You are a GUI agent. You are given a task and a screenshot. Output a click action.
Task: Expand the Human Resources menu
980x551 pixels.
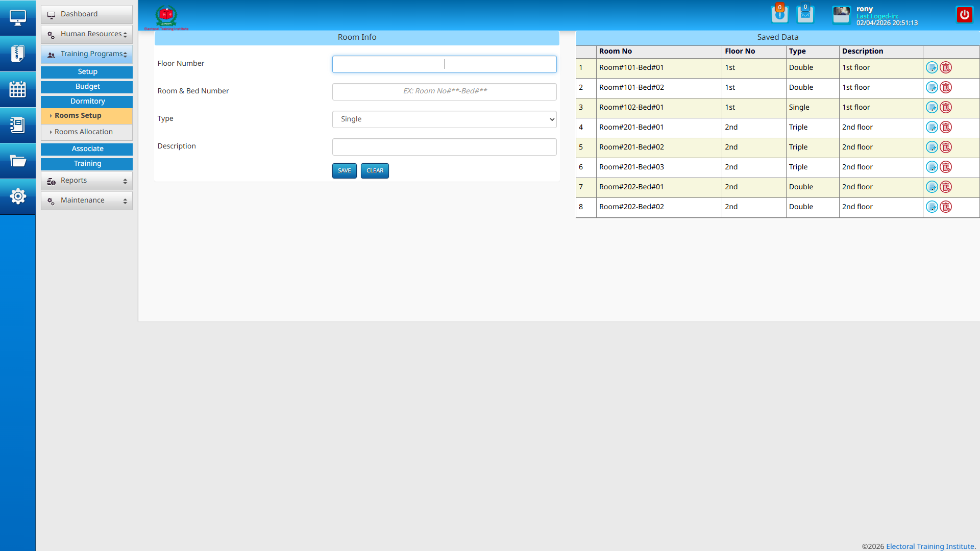(87, 34)
